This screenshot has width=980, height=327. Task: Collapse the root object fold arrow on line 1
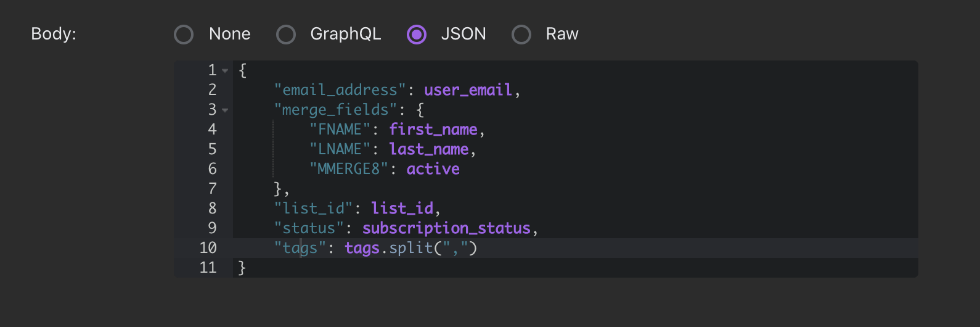pos(225,71)
